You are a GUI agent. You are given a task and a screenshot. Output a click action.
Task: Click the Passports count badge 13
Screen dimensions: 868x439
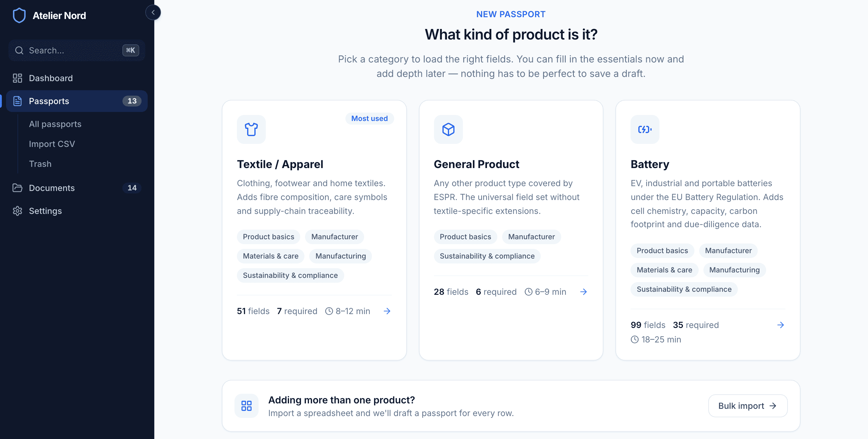coord(132,101)
